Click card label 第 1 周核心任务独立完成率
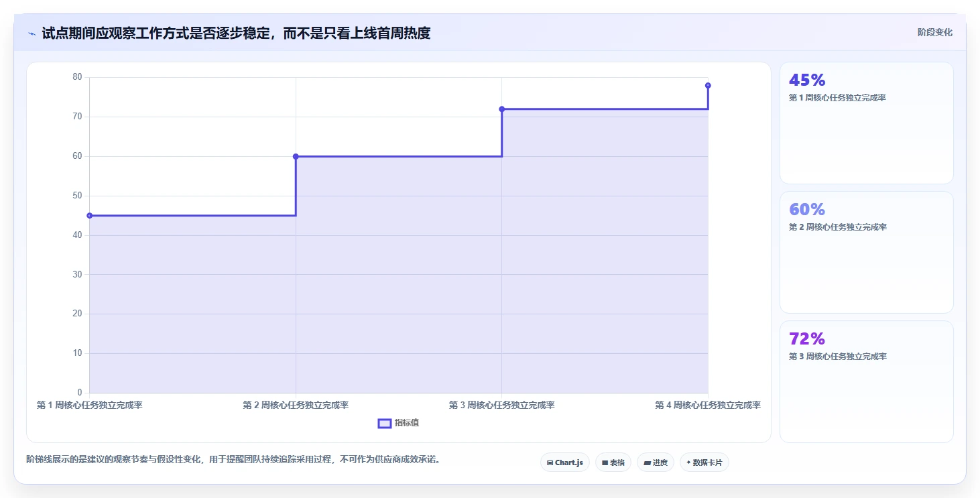The height and width of the screenshot is (498, 980). [x=838, y=98]
